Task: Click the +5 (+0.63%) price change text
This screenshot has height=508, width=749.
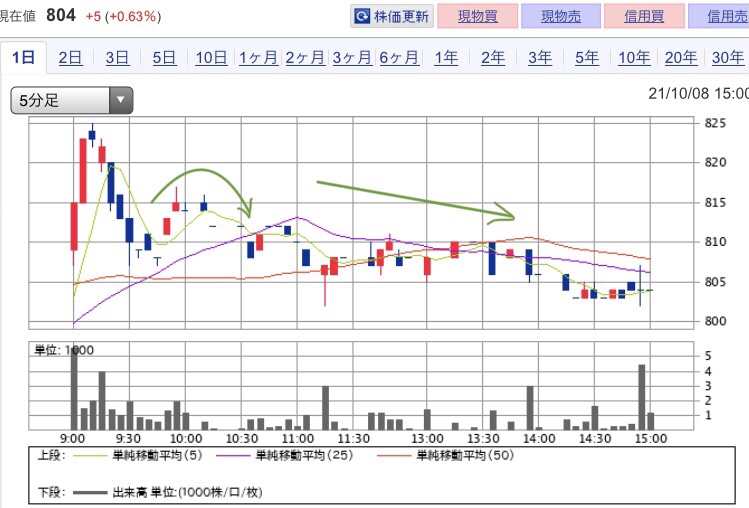Action: tap(123, 16)
